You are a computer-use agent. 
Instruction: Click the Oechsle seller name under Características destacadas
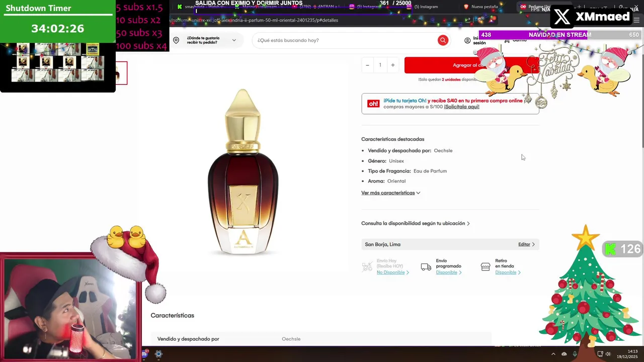coord(443,151)
